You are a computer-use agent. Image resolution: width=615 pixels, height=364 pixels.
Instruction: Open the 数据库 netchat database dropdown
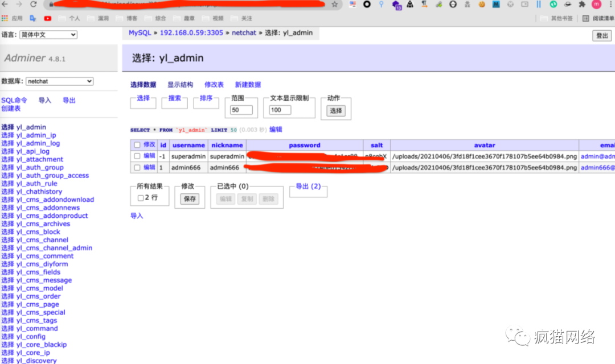coord(60,81)
